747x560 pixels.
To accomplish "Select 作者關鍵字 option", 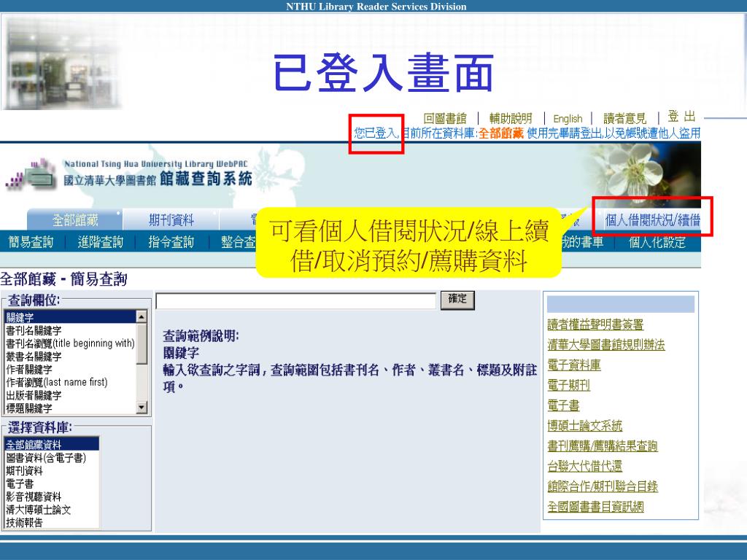I will click(71, 369).
